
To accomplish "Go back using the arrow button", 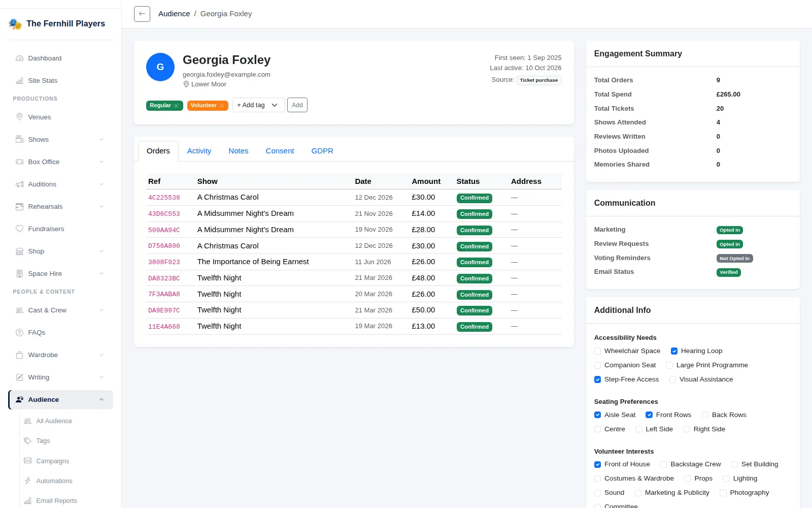I will (x=142, y=14).
